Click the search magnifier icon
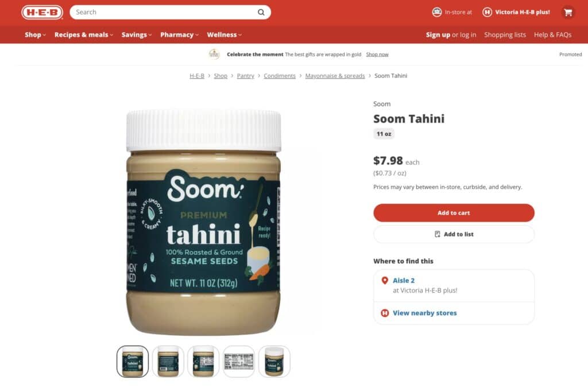 coord(261,13)
